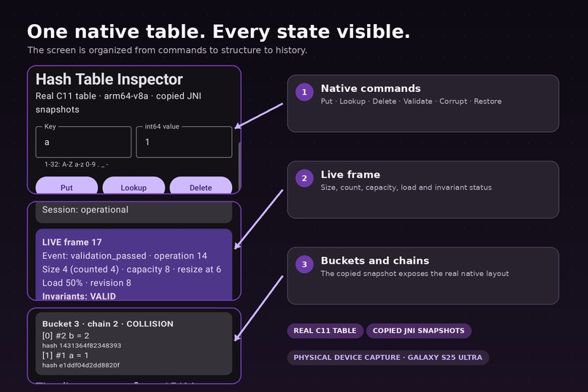Viewport: 588px width, 392px height.
Task: Click 'Size, count, capacity, load and invariant status' text
Action: click(x=406, y=188)
